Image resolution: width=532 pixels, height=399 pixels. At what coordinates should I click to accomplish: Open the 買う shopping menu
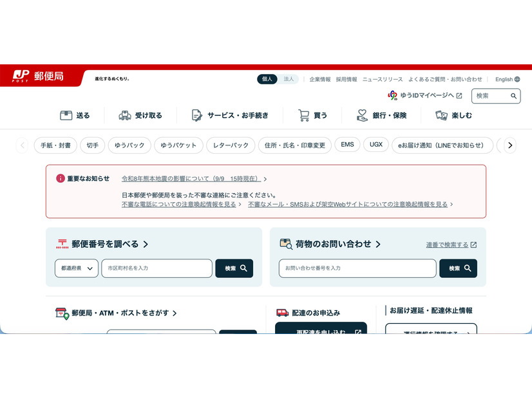(312, 116)
